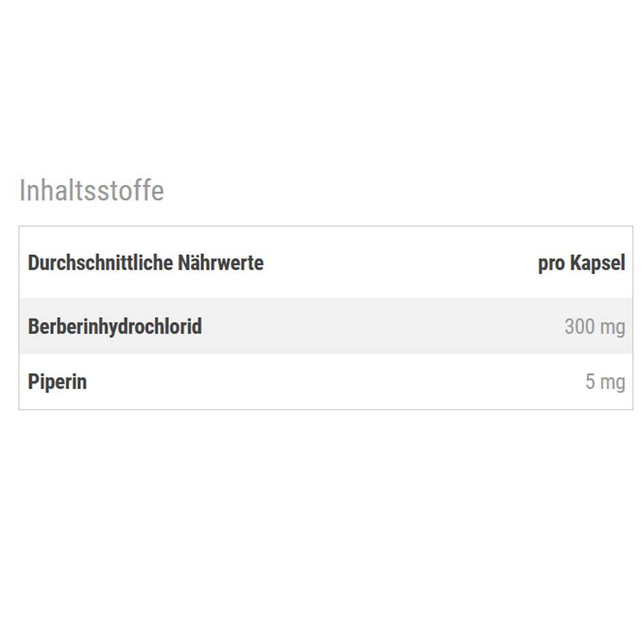Click the word pro before Kapsel

pos(551,263)
